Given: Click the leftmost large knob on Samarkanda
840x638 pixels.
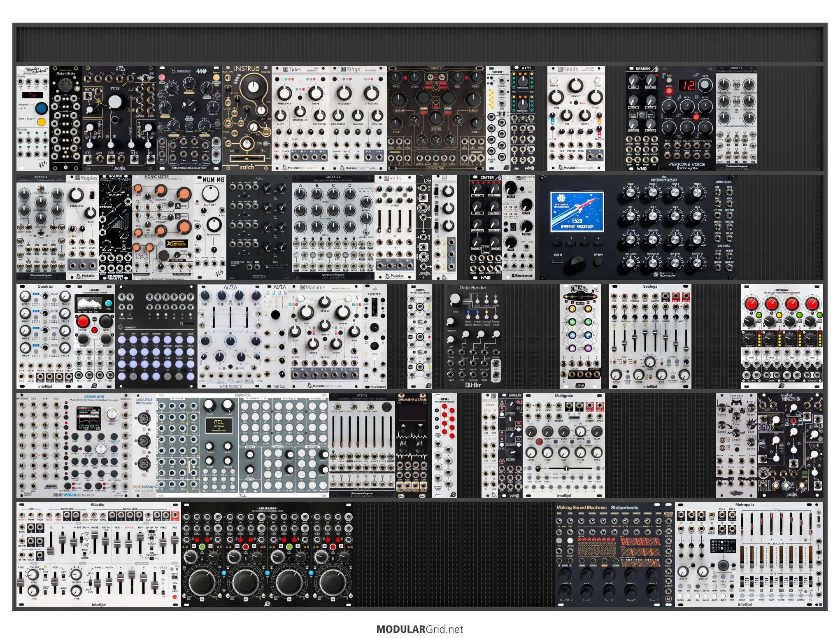Looking at the screenshot, I should click(202, 582).
